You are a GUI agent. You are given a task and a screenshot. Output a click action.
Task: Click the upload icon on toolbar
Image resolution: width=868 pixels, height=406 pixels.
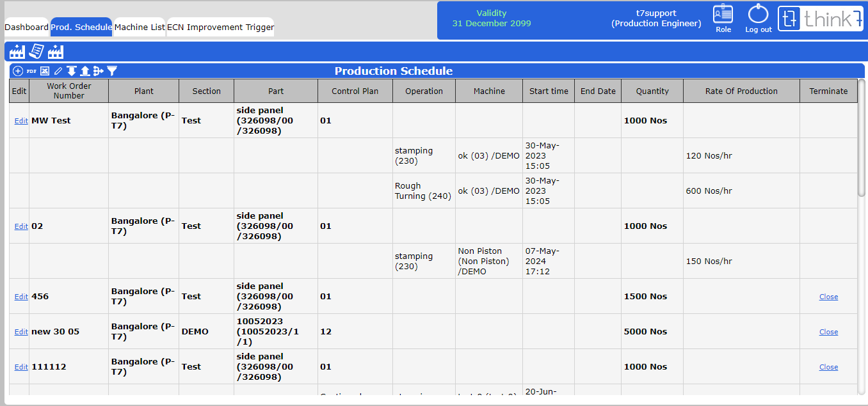click(85, 71)
